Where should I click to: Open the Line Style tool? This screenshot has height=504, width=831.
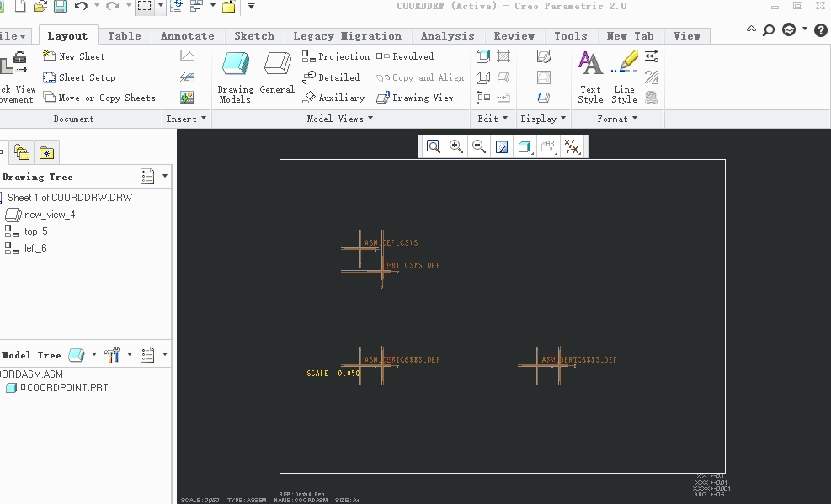(625, 77)
